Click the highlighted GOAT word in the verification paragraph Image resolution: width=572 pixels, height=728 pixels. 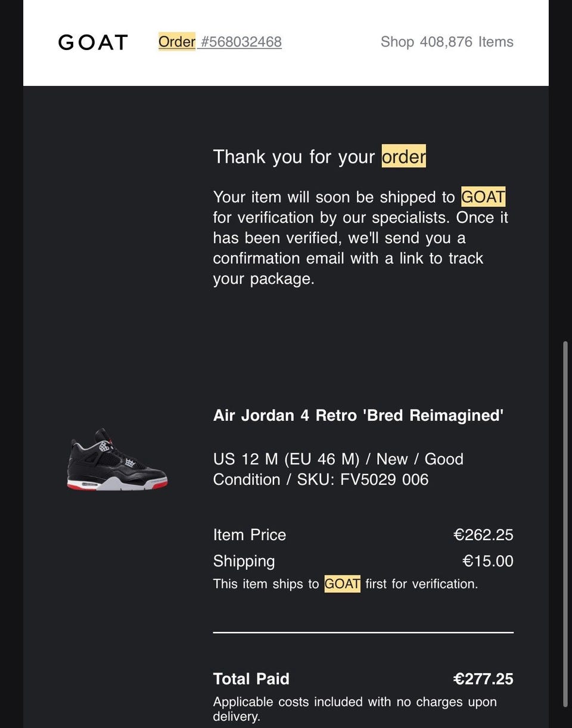click(483, 197)
